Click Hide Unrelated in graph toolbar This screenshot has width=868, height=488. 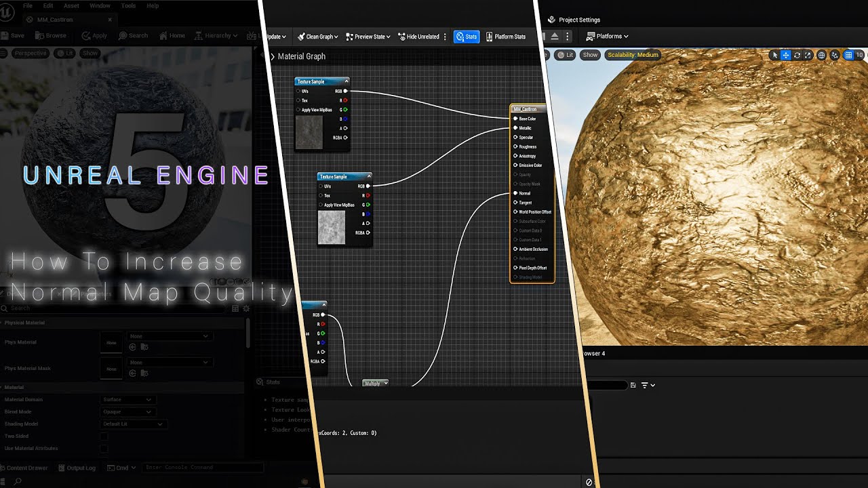pos(418,37)
